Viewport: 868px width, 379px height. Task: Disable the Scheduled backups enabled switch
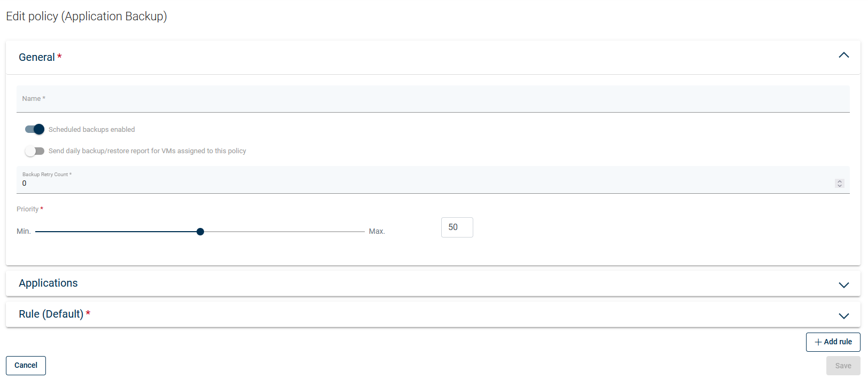[35, 129]
